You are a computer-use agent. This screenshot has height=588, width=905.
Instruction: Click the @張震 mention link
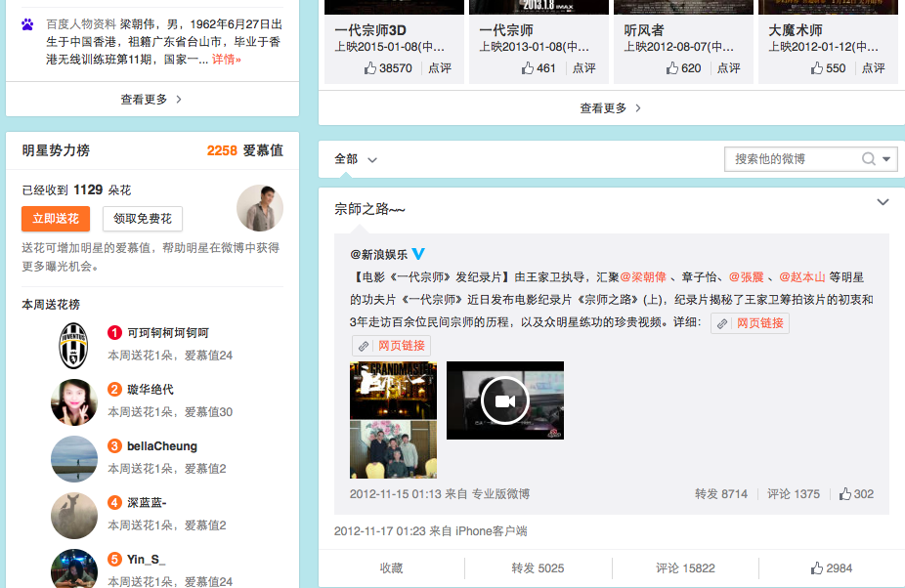click(x=746, y=277)
